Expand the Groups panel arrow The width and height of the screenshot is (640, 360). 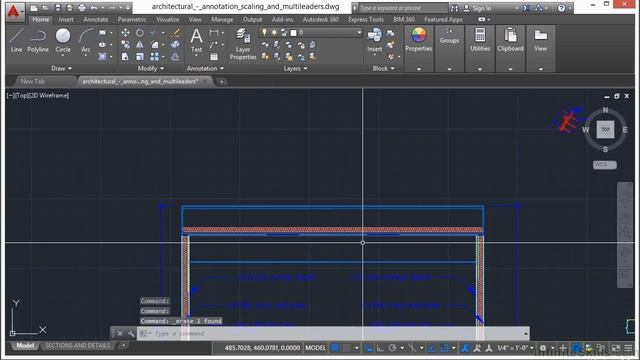tap(449, 69)
